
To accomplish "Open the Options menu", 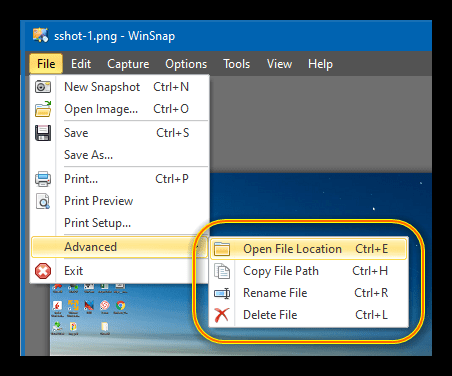I will coord(186,64).
